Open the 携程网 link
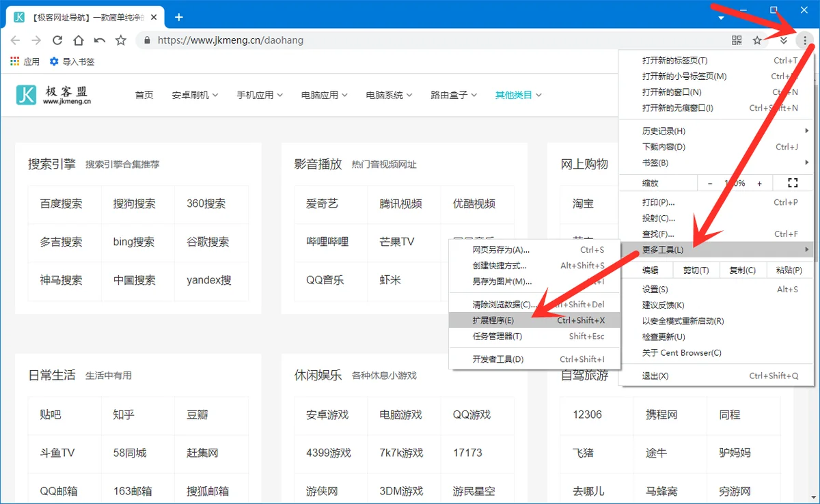The width and height of the screenshot is (820, 504). 661,415
